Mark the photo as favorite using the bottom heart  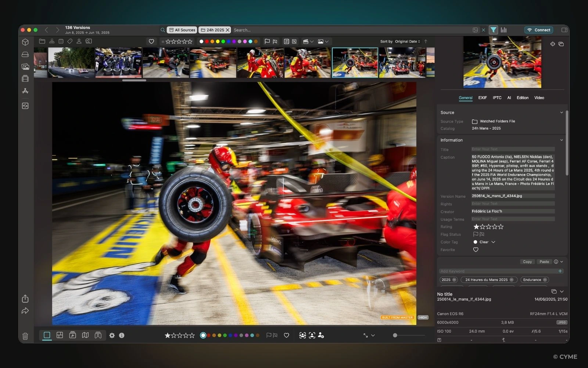pos(287,335)
